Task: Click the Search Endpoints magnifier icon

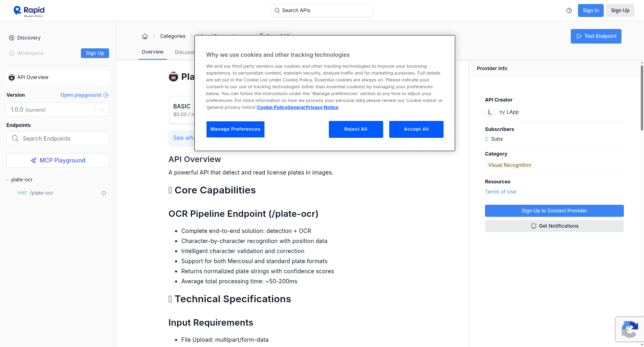Action: coord(15,138)
